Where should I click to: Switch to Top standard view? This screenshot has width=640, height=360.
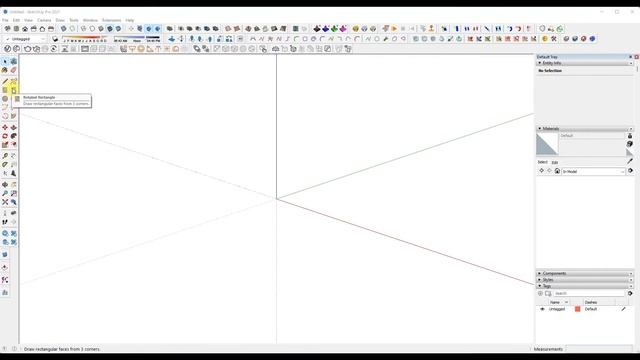click(16, 29)
